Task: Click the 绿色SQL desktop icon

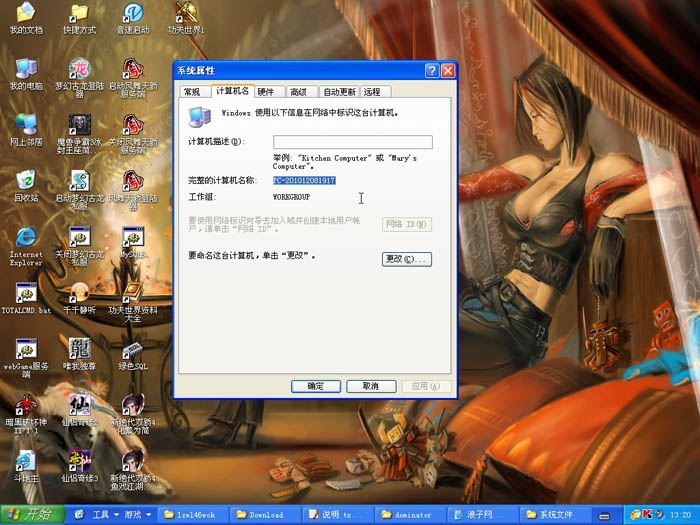Action: tap(133, 350)
